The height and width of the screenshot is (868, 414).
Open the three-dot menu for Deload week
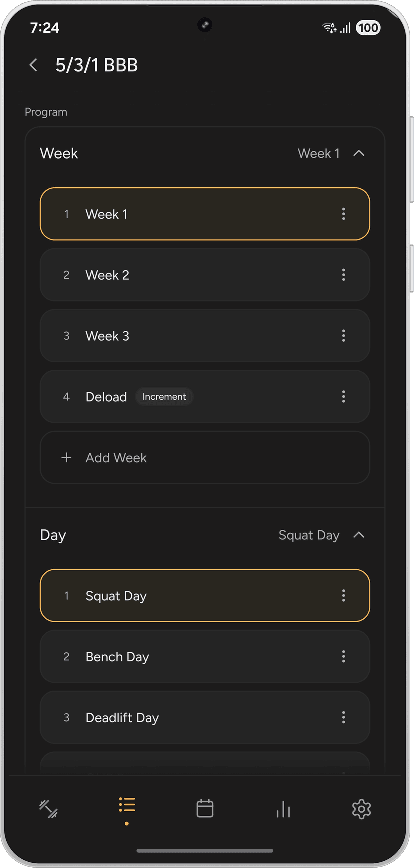pyautogui.click(x=343, y=397)
